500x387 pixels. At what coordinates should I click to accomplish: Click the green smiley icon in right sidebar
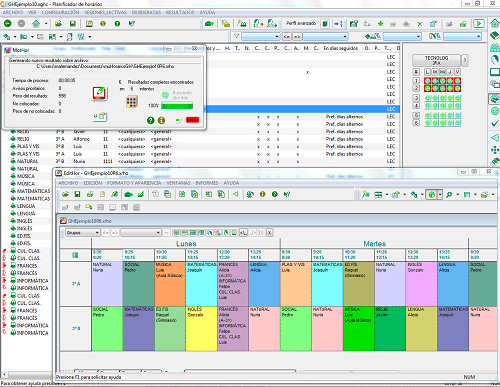pyautogui.click(x=495, y=111)
